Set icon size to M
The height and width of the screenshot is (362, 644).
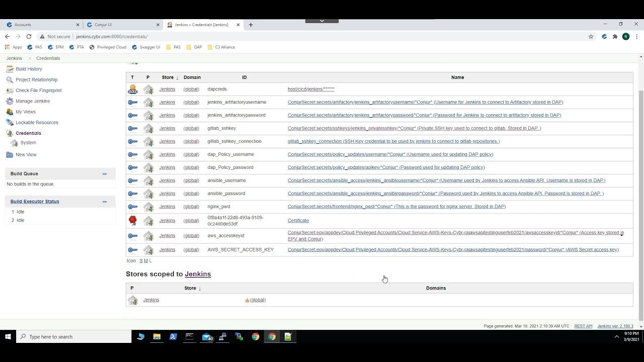(x=146, y=261)
